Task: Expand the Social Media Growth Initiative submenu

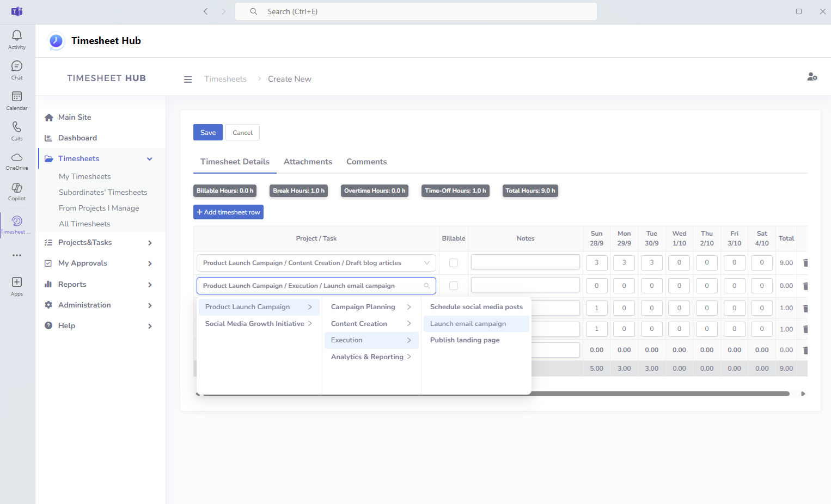Action: (x=258, y=324)
